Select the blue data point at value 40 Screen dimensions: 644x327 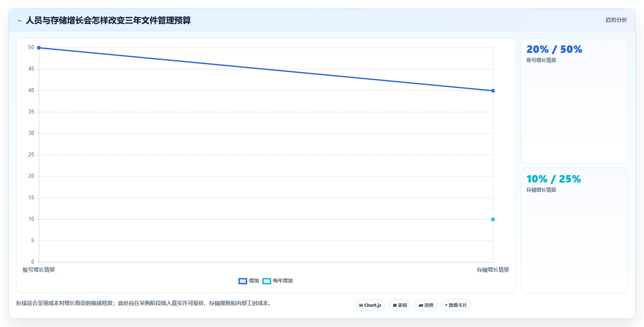(493, 91)
